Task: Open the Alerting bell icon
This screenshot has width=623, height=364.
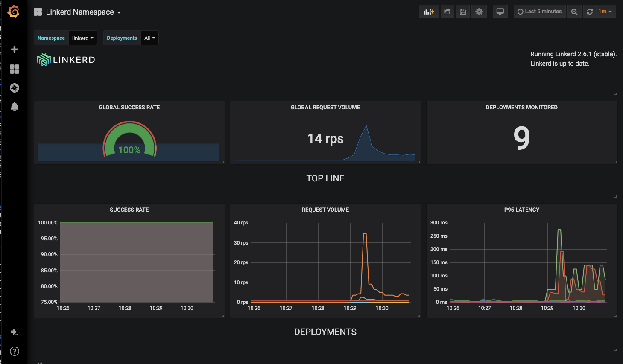Action: tap(15, 107)
